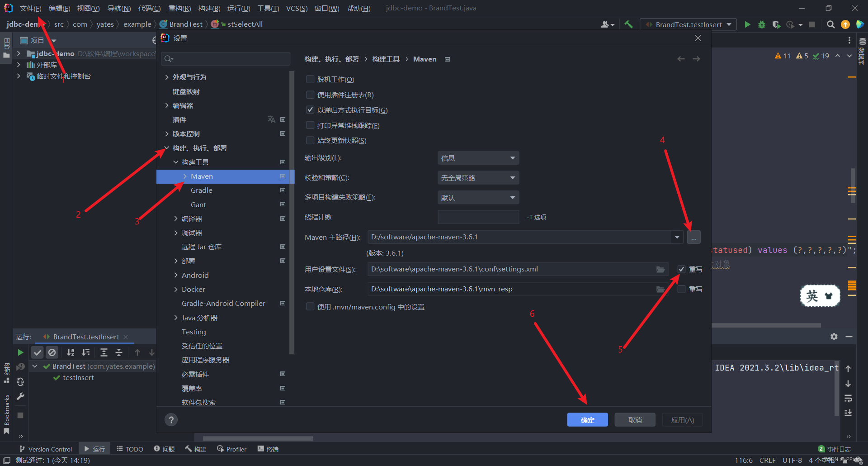Image resolution: width=868 pixels, height=466 pixels.
Task: Open the user account icon dropdown
Action: point(607,24)
